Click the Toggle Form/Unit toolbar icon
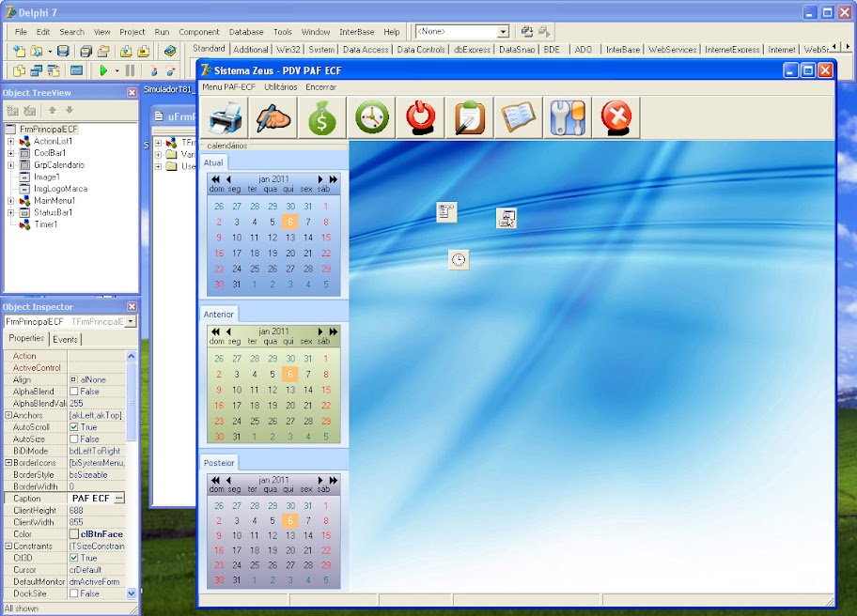Image resolution: width=857 pixels, height=616 pixels. (x=54, y=70)
